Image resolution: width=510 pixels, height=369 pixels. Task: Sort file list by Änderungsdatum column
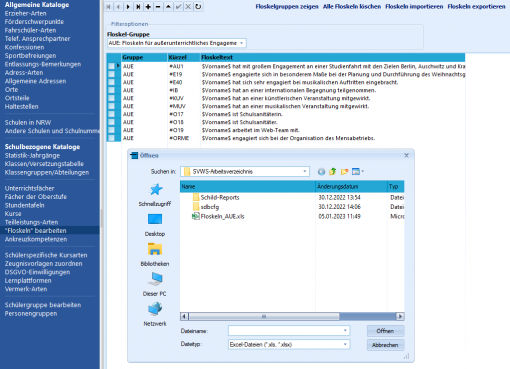pos(351,187)
